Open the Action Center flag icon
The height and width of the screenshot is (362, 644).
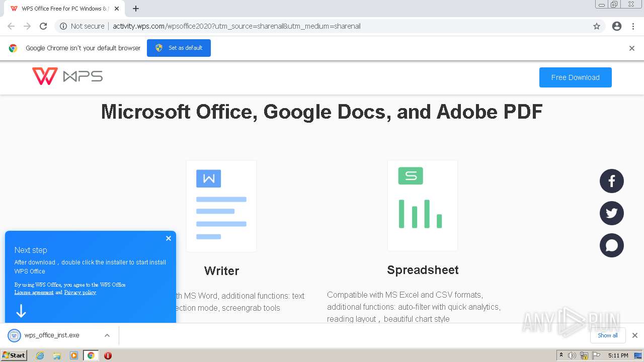point(596,355)
